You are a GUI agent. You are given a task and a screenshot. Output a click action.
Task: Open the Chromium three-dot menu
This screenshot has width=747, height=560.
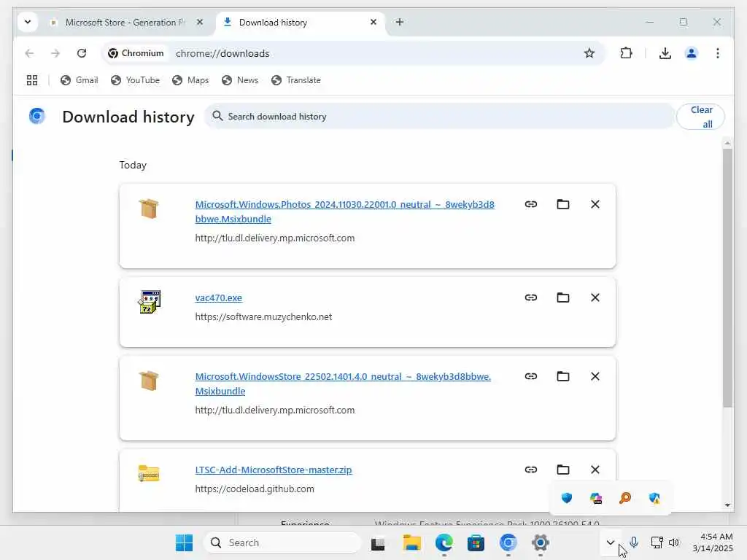point(718,53)
